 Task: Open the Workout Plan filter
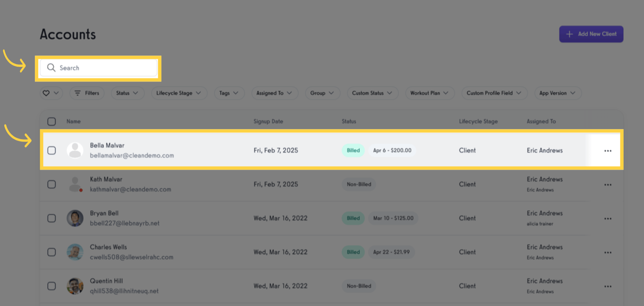pos(429,93)
